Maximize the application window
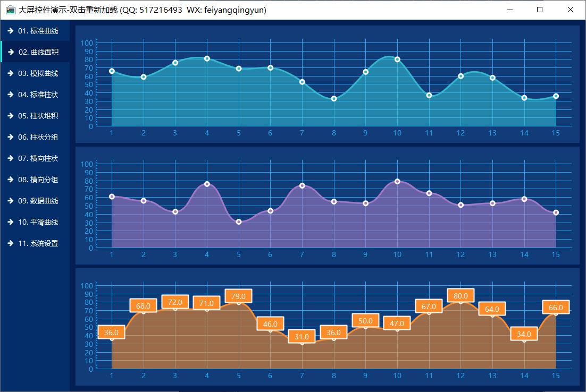This screenshot has width=586, height=392. click(540, 10)
